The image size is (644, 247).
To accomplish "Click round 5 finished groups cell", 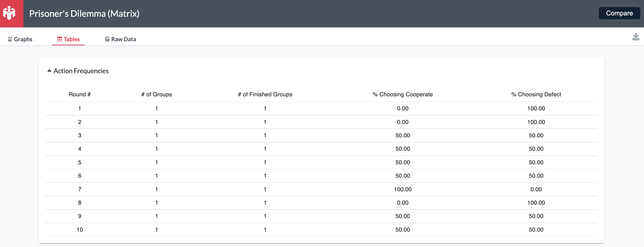I will point(265,162).
